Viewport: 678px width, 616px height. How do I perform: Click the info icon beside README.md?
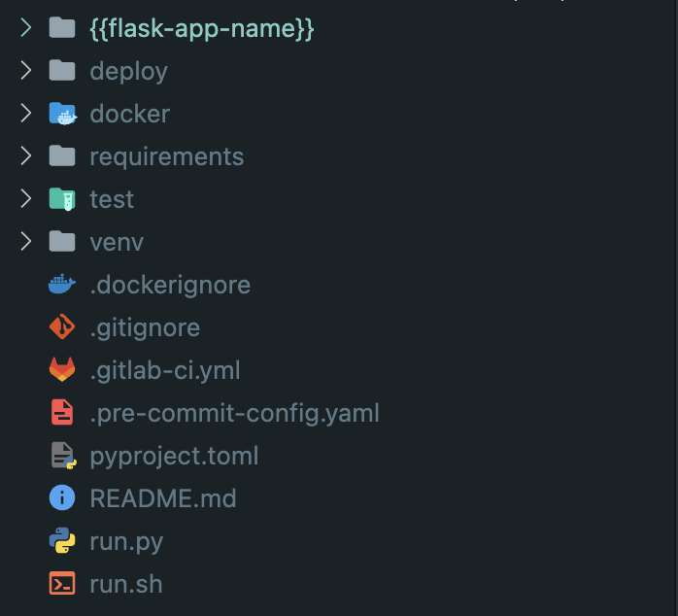click(62, 498)
